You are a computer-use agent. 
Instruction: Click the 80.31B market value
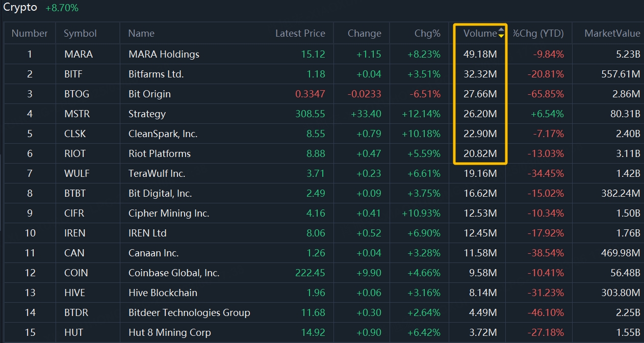625,114
